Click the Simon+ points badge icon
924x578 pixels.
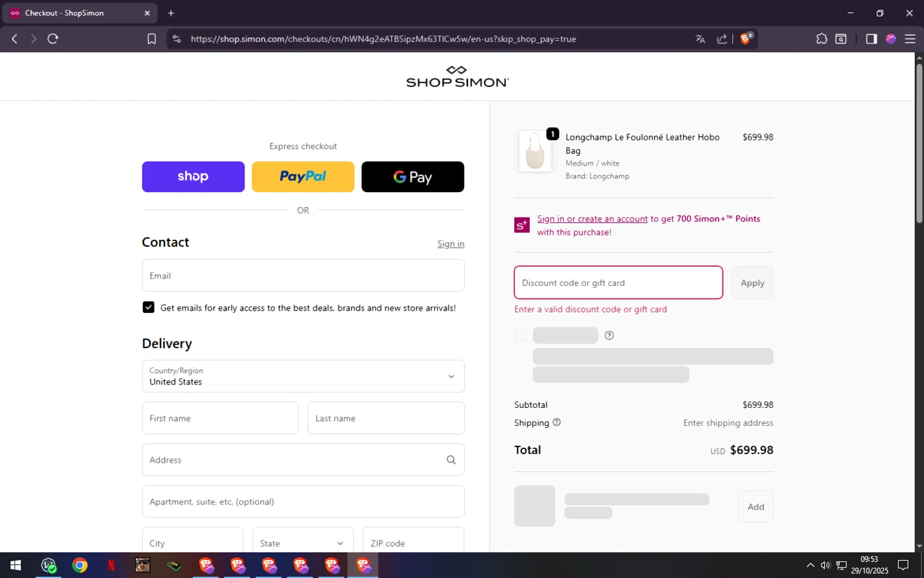(522, 225)
